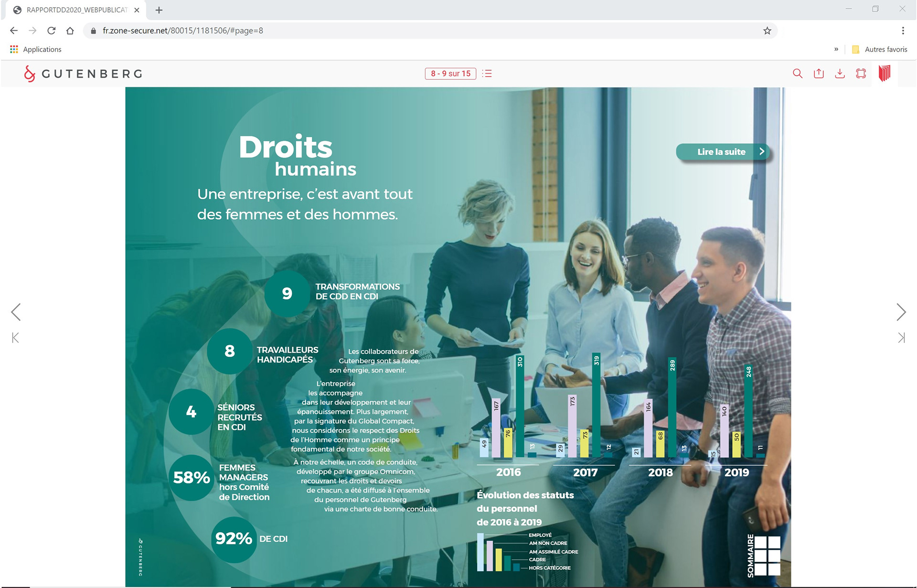Open the search magnifier in viewer toolbar

[797, 74]
